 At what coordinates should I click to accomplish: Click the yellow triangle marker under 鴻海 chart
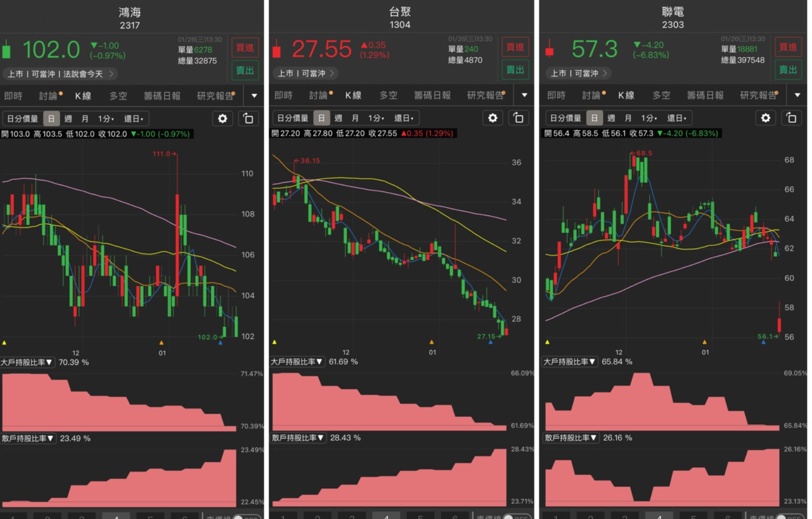(x=4, y=342)
